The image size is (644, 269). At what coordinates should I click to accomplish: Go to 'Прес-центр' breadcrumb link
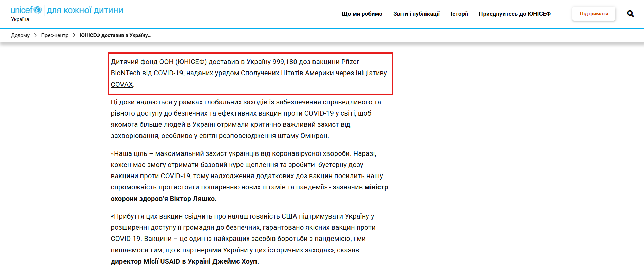55,35
